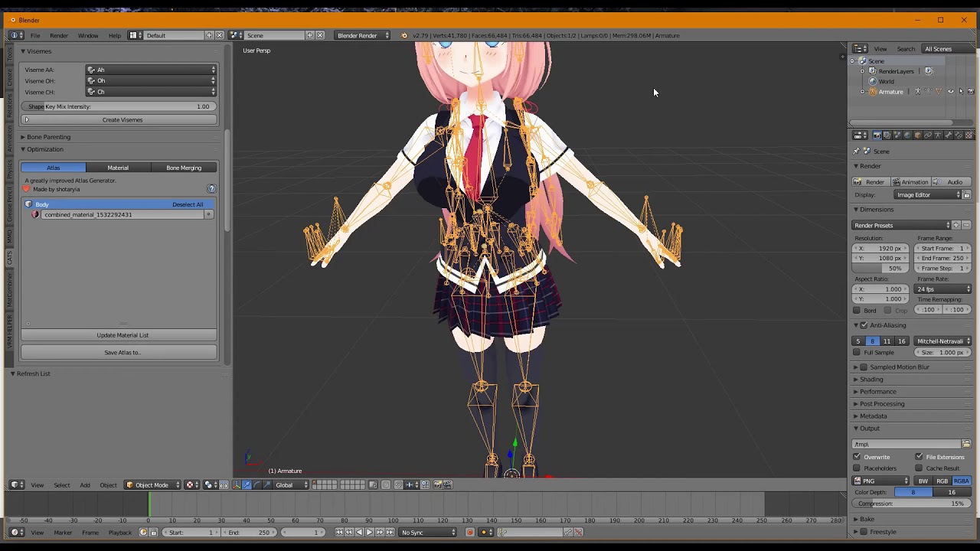Viewport: 980px width, 551px height.
Task: Select the RGB color mode button
Action: (x=942, y=481)
